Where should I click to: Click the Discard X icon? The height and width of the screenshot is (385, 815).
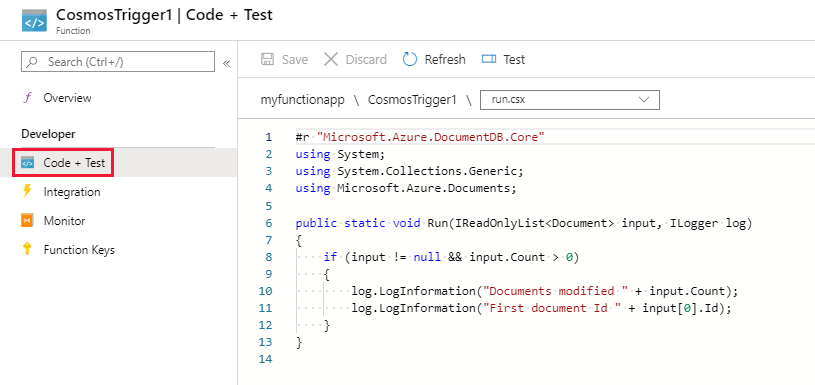(331, 59)
